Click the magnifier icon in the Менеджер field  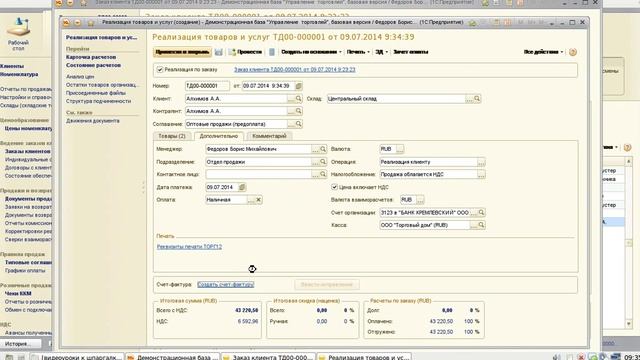tap(323, 149)
